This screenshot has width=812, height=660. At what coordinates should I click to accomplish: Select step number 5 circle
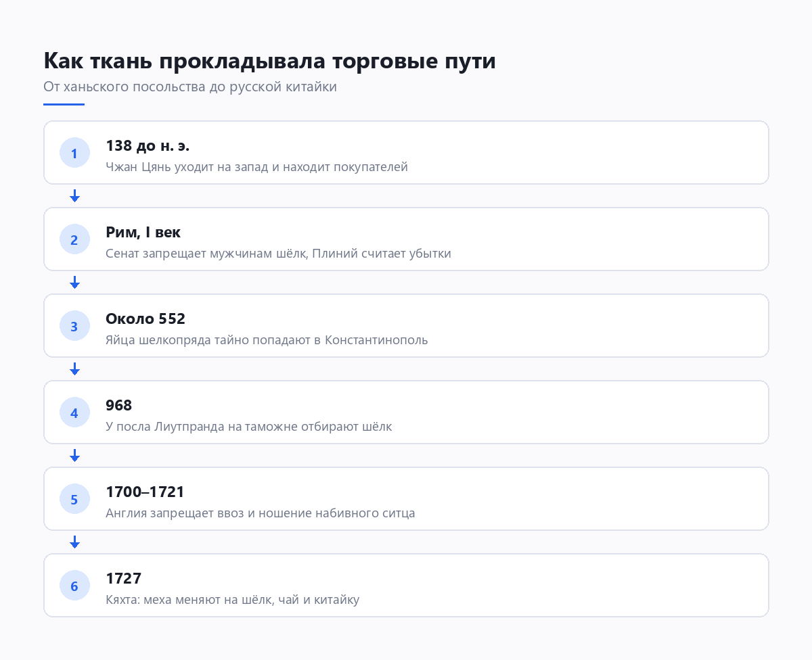click(x=74, y=499)
